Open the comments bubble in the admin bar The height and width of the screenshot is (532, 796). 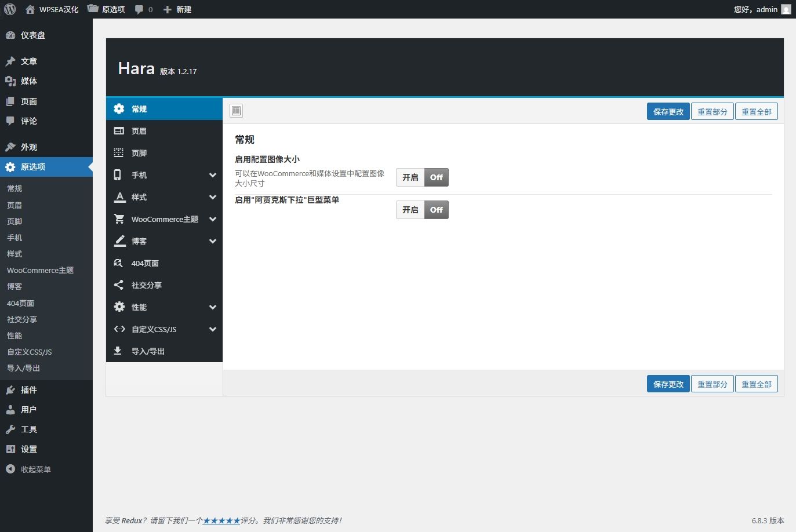[x=143, y=9]
